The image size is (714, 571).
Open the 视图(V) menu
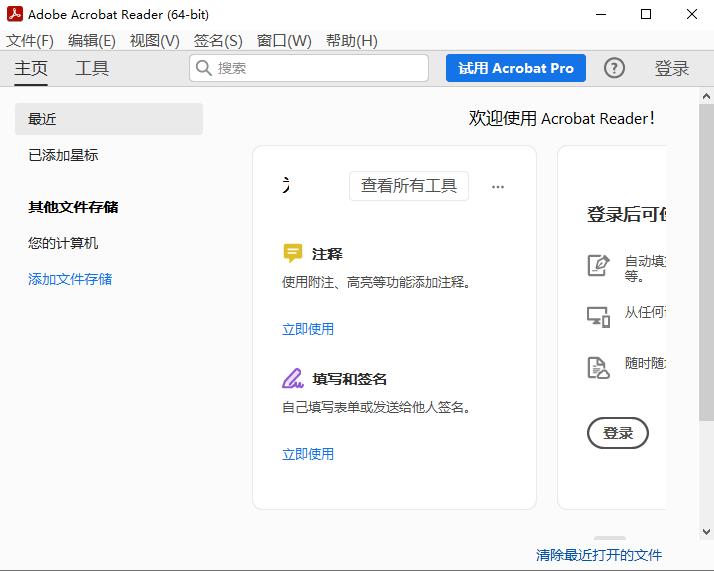[154, 41]
